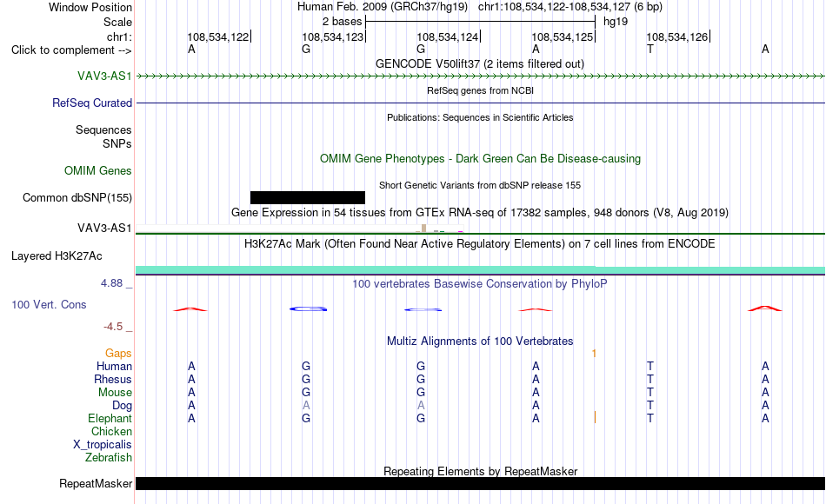Open the RefSeq Curated track label

91,103
